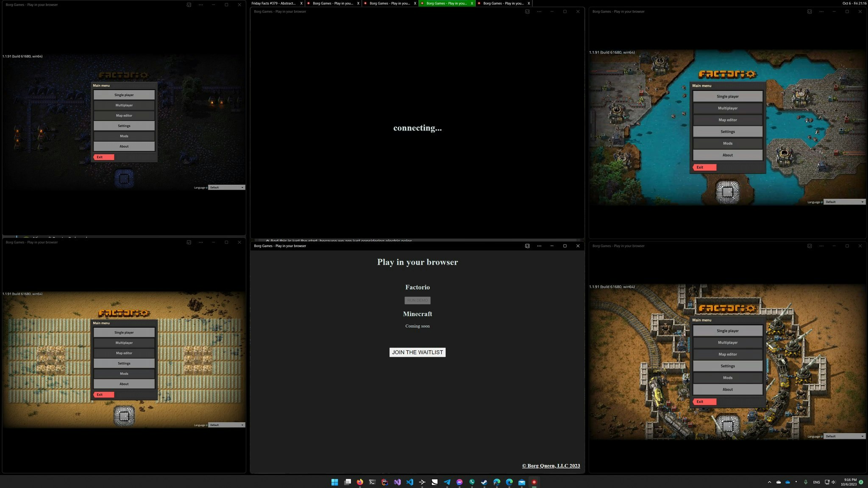This screenshot has height=488, width=868.
Task: Click 'Coming soon' text under Minecraft
Action: click(x=417, y=326)
